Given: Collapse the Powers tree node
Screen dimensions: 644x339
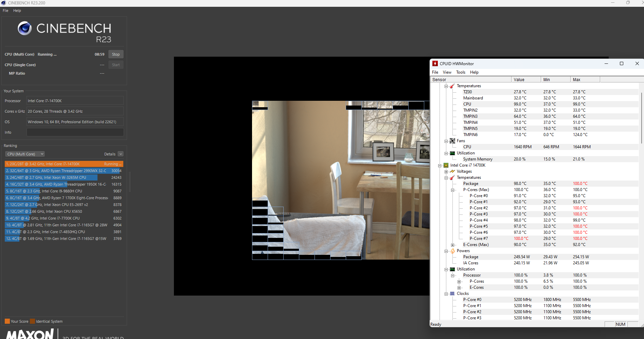Looking at the screenshot, I should (446, 251).
